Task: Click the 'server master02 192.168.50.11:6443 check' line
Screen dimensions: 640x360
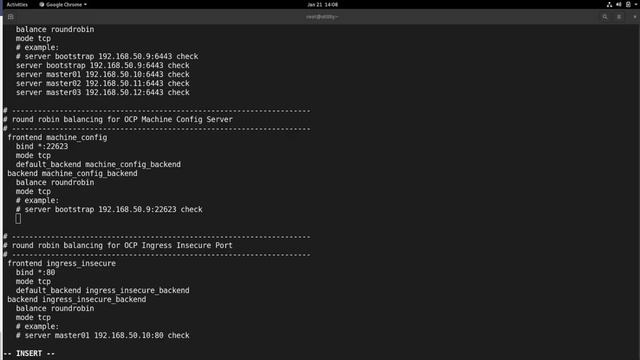Action: click(102, 83)
